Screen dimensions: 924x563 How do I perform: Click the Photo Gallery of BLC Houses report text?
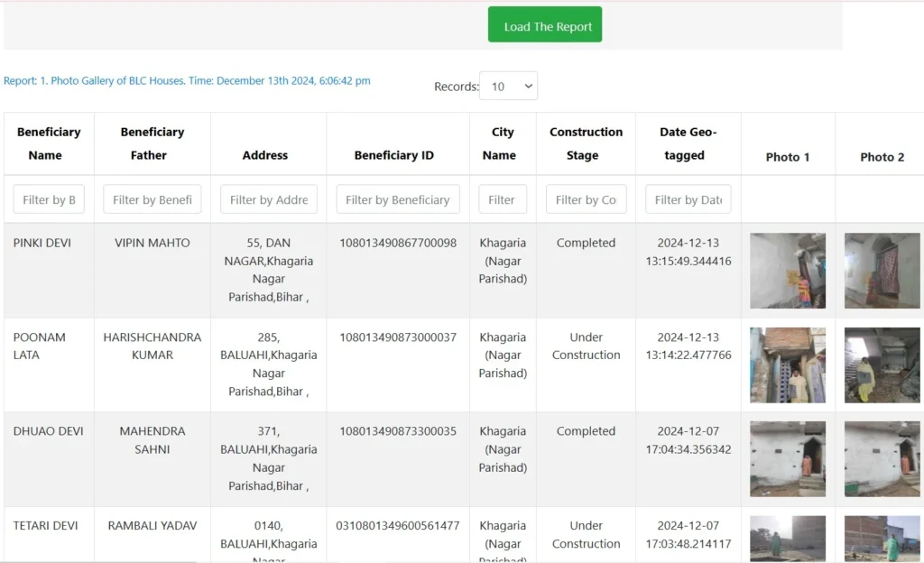(x=187, y=81)
